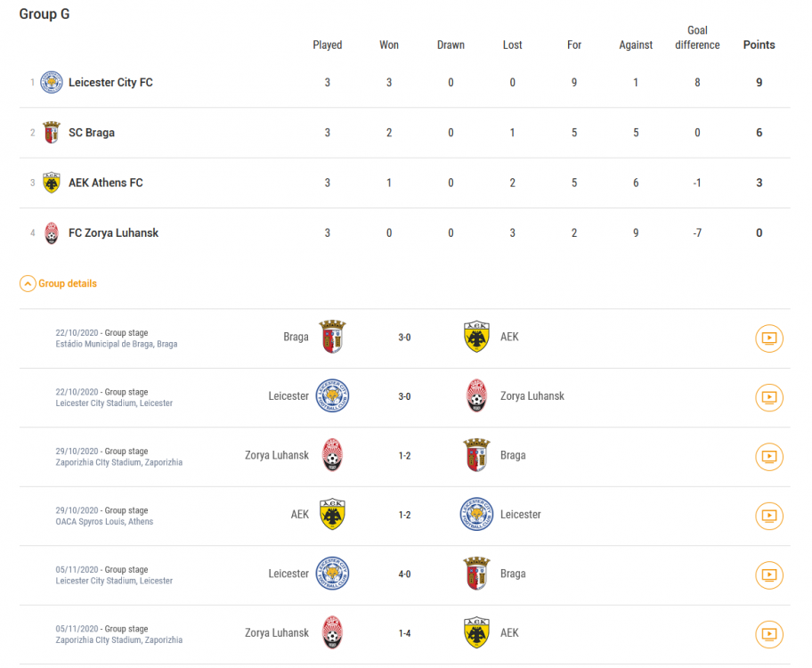The image size is (812, 668).
Task: Click the SC Braga crest in standings
Action: pyautogui.click(x=52, y=133)
